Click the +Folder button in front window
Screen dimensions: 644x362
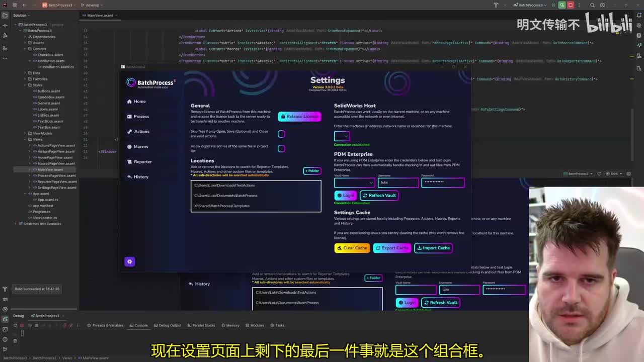coord(312,171)
